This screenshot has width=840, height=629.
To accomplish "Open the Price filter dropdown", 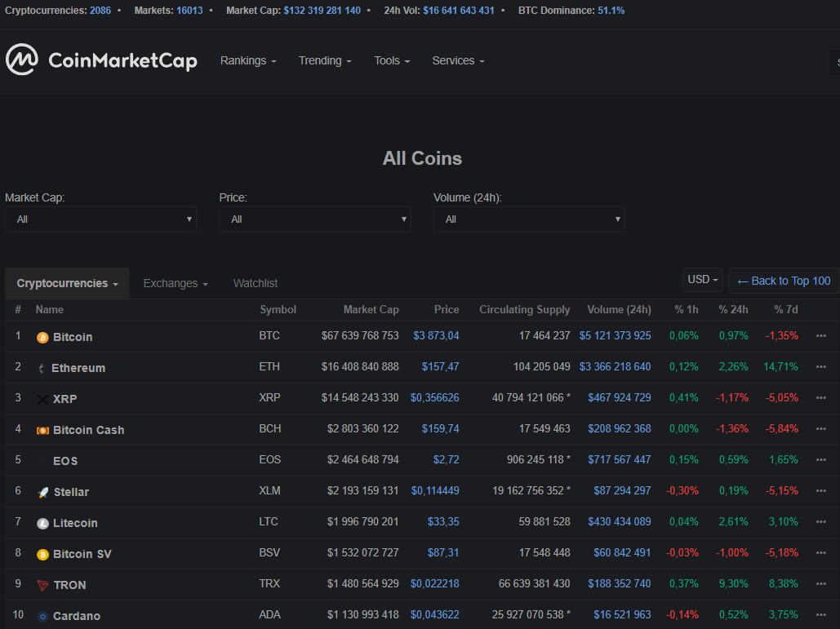I will 314,219.
